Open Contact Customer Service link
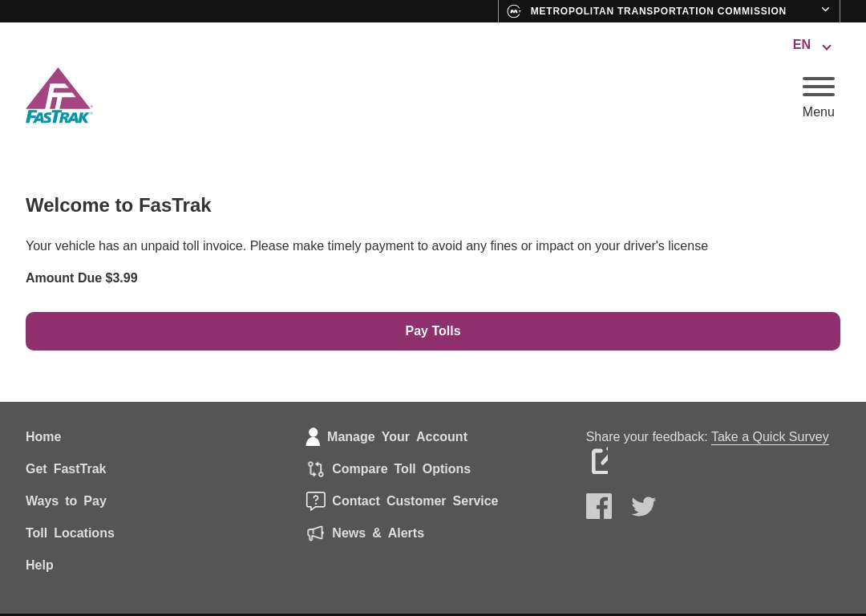The width and height of the screenshot is (866, 616). pos(415,501)
